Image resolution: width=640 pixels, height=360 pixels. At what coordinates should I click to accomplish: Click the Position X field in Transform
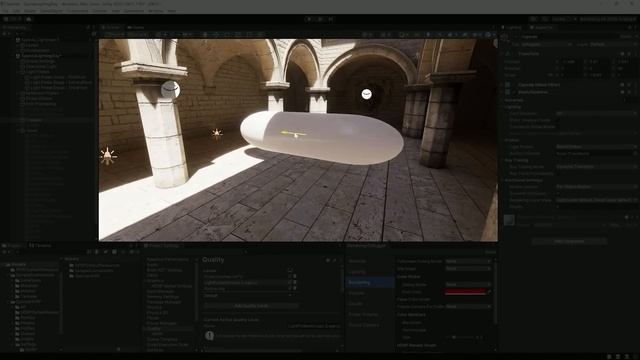[x=571, y=62]
